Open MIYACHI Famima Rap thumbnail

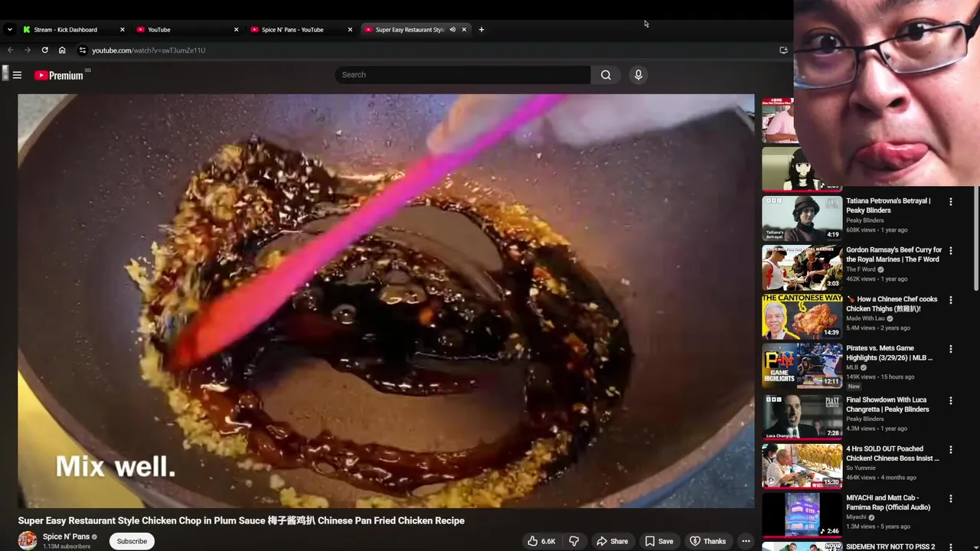click(x=802, y=515)
